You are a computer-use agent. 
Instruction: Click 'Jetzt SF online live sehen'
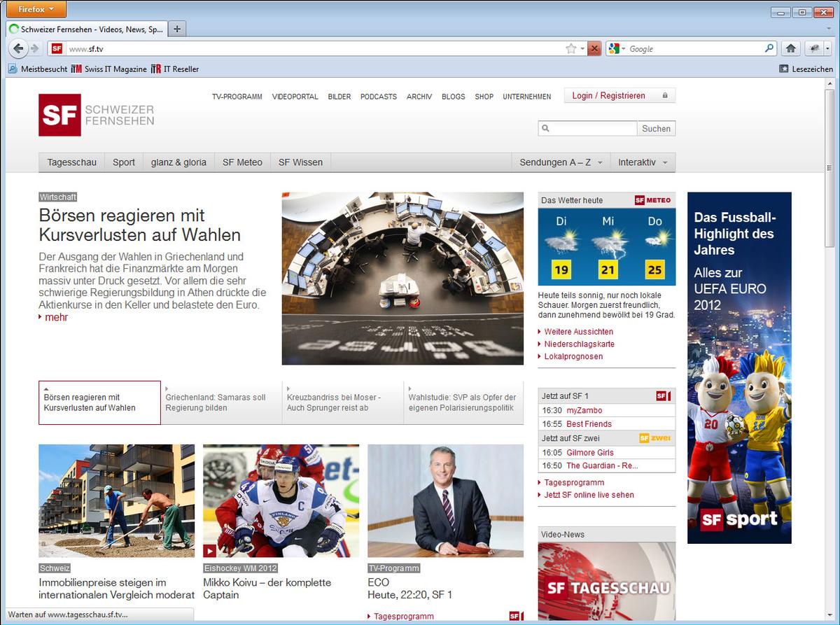coord(589,495)
